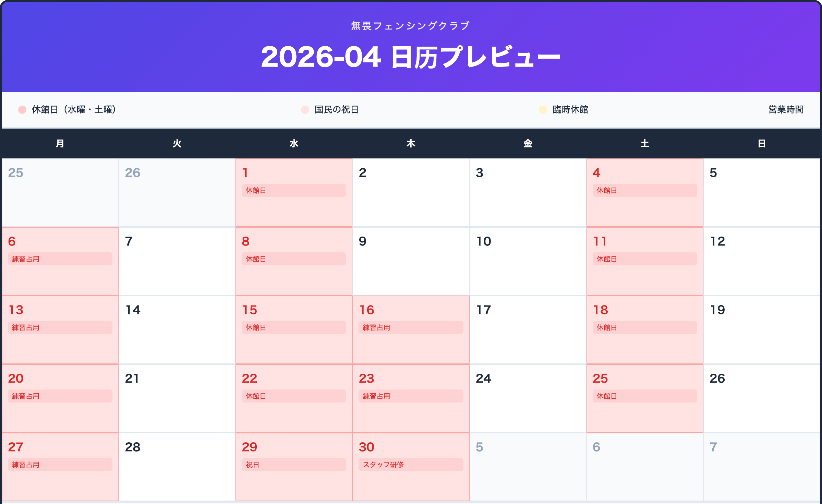Screen dimensions: 822x504
Task: Click the 無畏フェンシングクラブ club name
Action: pyautogui.click(x=411, y=26)
